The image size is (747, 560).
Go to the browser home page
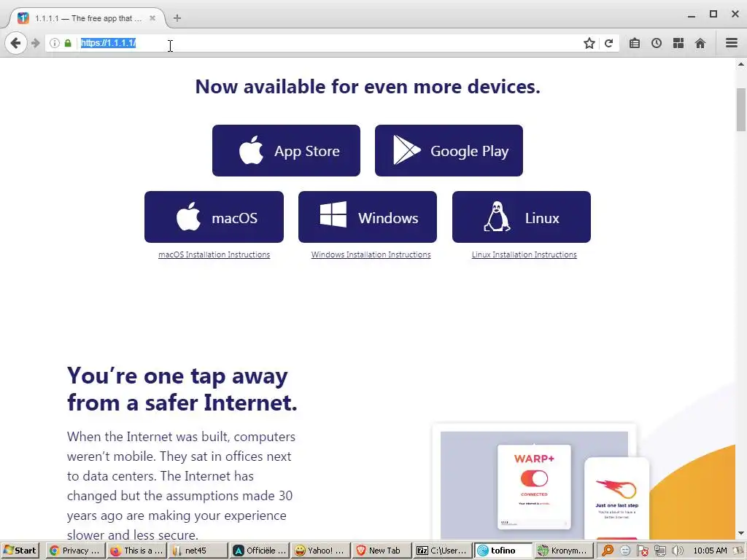pos(700,43)
